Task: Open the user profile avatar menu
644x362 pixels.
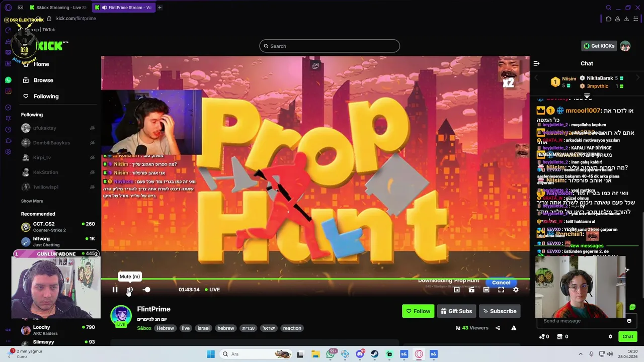Action: [625, 46]
